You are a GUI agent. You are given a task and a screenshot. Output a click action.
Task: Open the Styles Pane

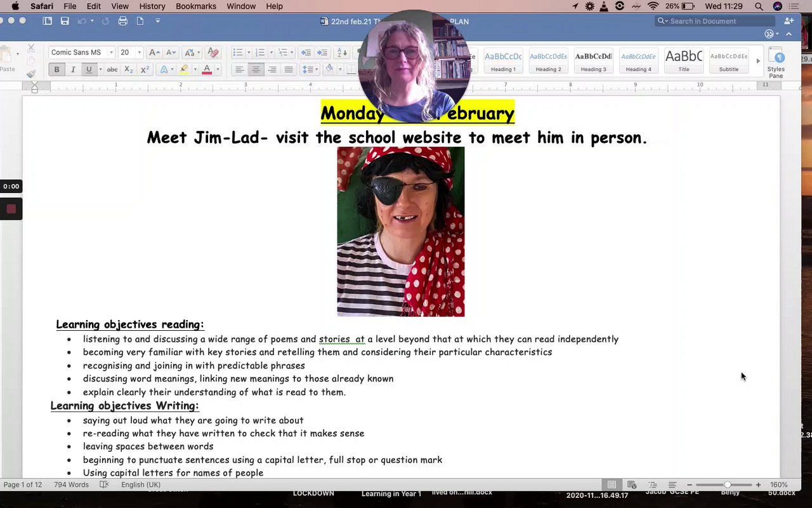coord(776,62)
